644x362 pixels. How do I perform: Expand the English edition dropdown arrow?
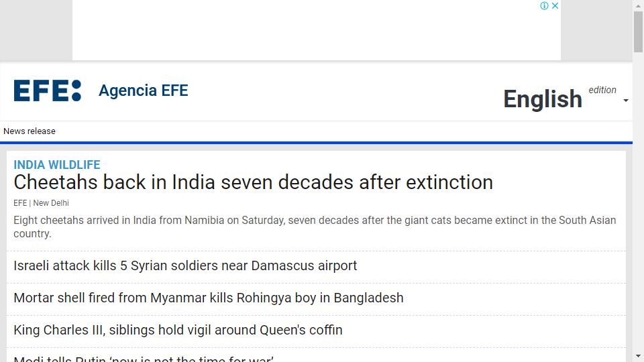pos(625,101)
